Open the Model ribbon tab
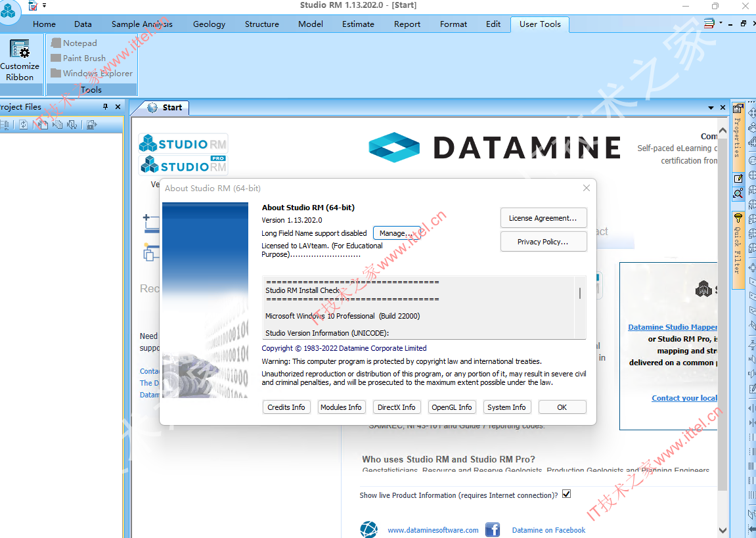The height and width of the screenshot is (538, 756). click(x=311, y=24)
